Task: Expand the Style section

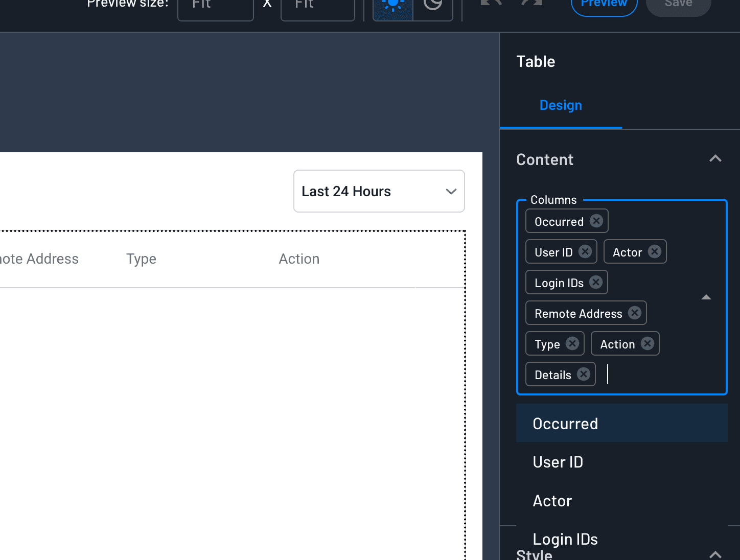Action: click(714, 553)
